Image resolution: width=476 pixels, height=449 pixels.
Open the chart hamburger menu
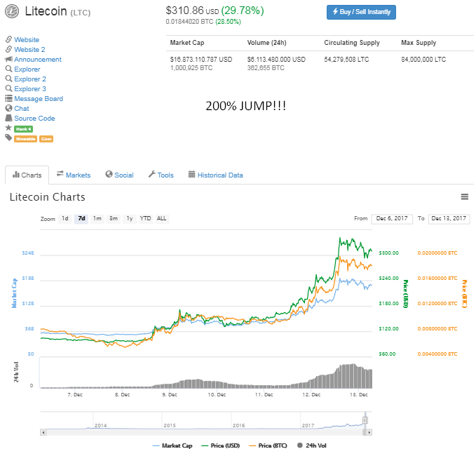point(465,197)
